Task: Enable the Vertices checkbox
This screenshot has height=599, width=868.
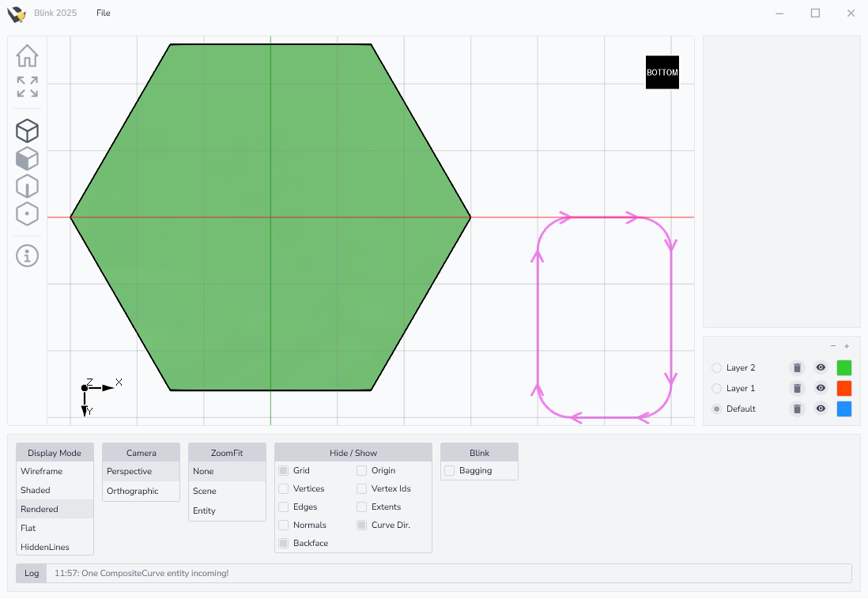Action: coord(283,488)
